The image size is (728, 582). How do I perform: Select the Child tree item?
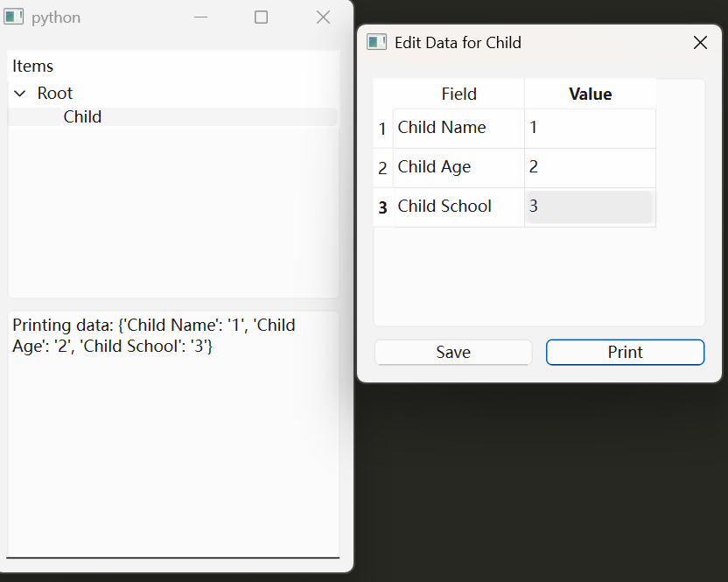click(x=82, y=117)
